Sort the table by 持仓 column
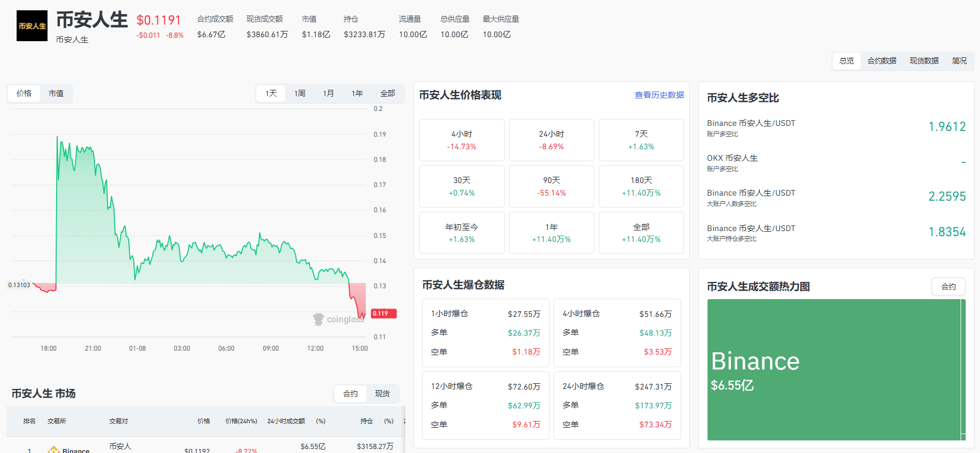The width and height of the screenshot is (980, 453). pos(366,421)
